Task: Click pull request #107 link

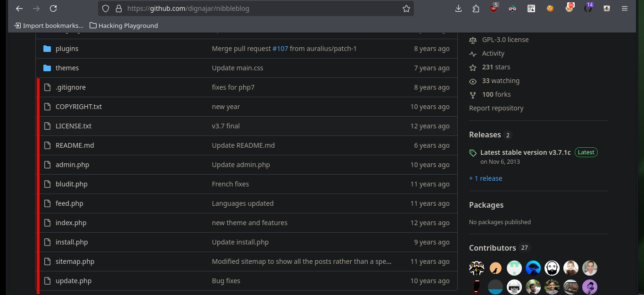Action: pos(280,49)
